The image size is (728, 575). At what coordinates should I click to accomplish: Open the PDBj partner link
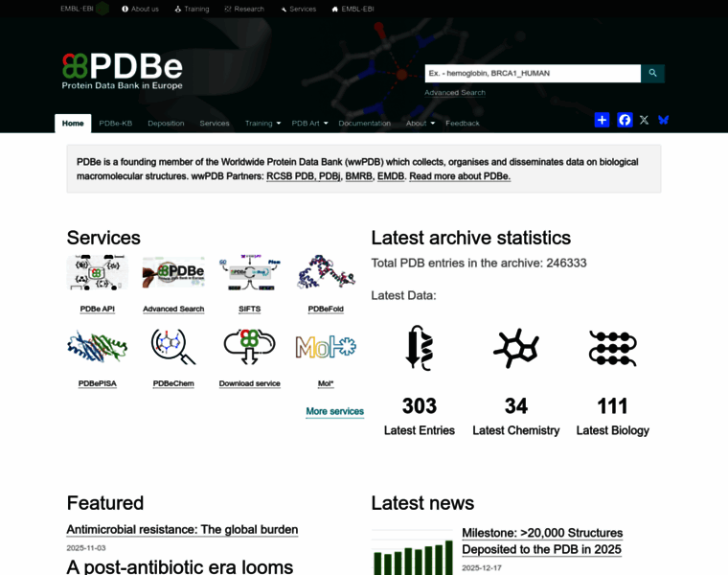tap(330, 176)
